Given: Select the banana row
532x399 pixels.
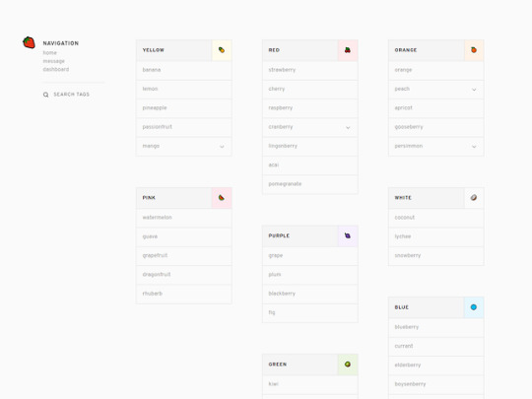Looking at the screenshot, I should [184, 70].
